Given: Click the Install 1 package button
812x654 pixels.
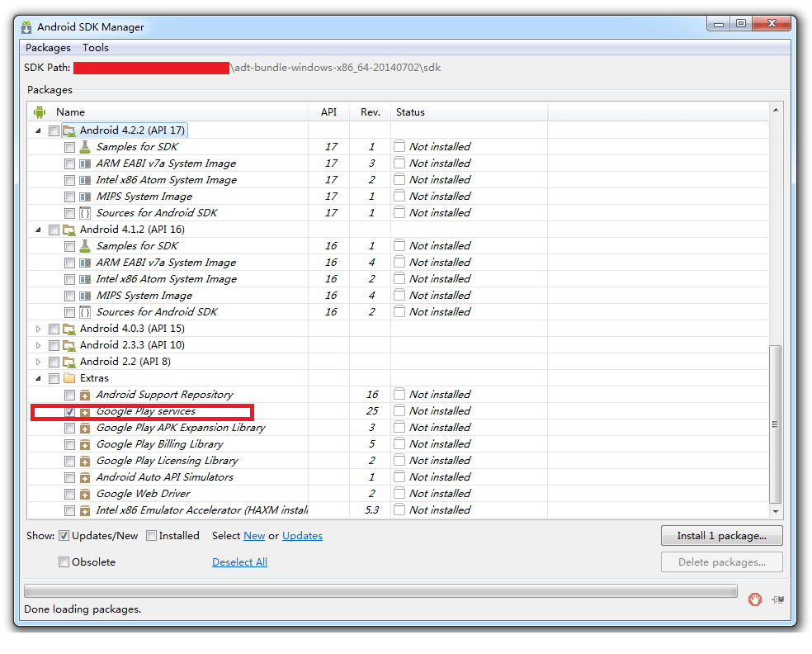Looking at the screenshot, I should (721, 535).
